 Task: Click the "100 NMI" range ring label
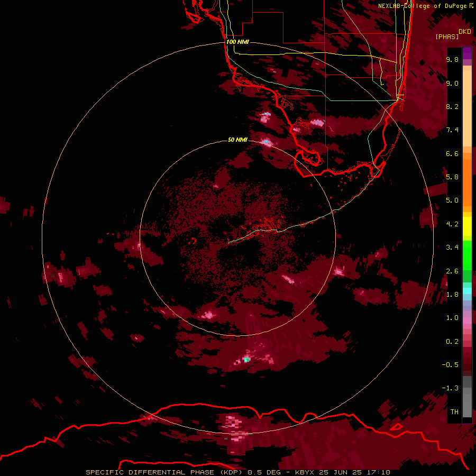point(237,42)
